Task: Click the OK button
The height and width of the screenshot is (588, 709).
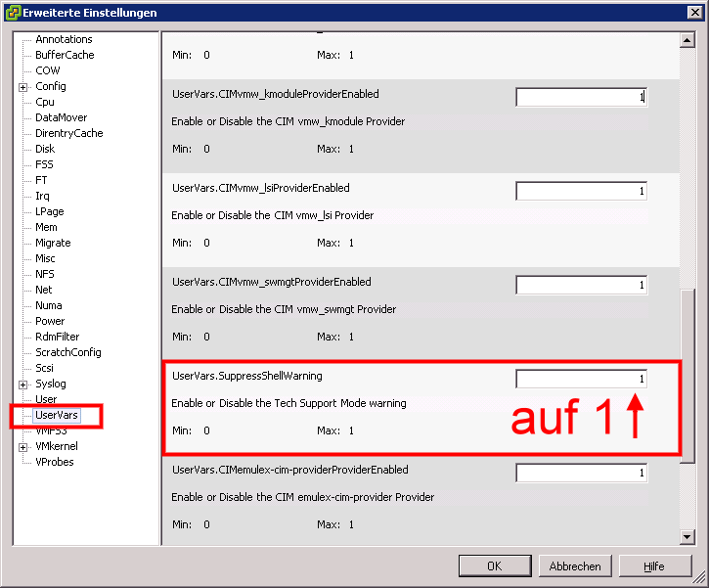Action: pos(494,565)
